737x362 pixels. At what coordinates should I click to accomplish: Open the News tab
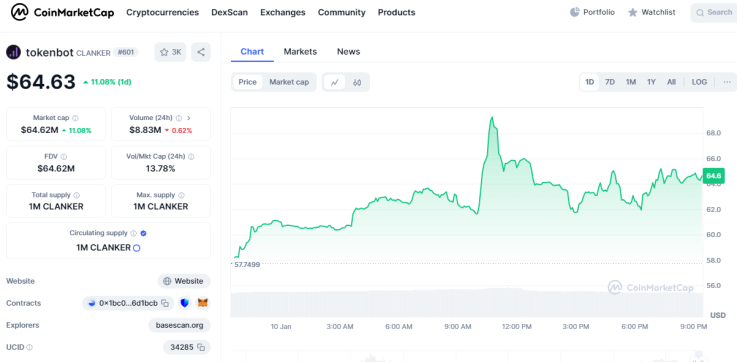point(348,52)
